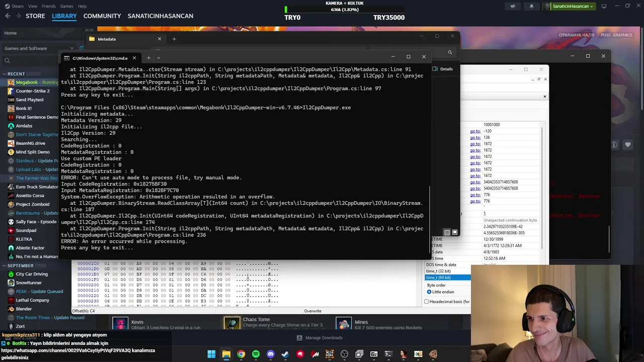Viewport: 644px width, 362px height.
Task: Go to the COMMUNITY tab
Action: click(x=102, y=16)
